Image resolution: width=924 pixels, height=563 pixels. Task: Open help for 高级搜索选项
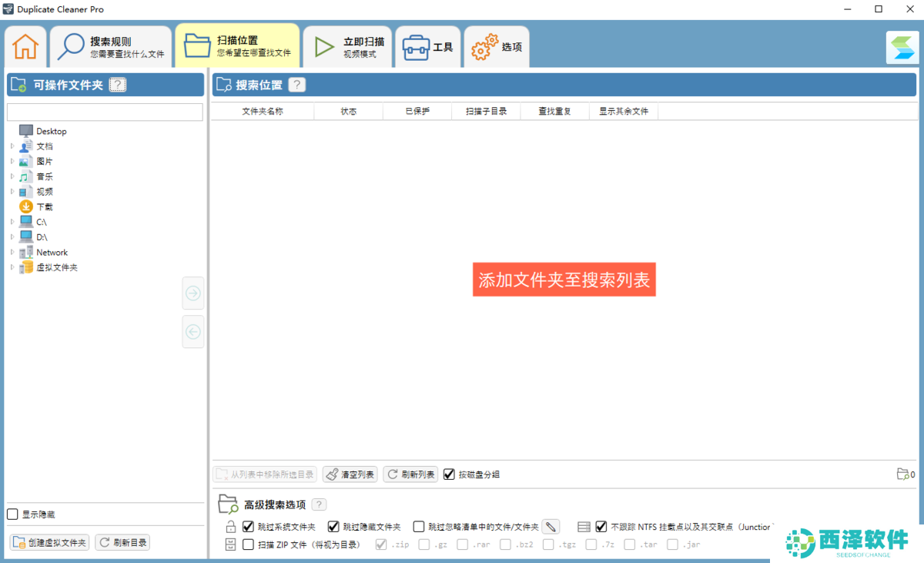[x=319, y=504]
